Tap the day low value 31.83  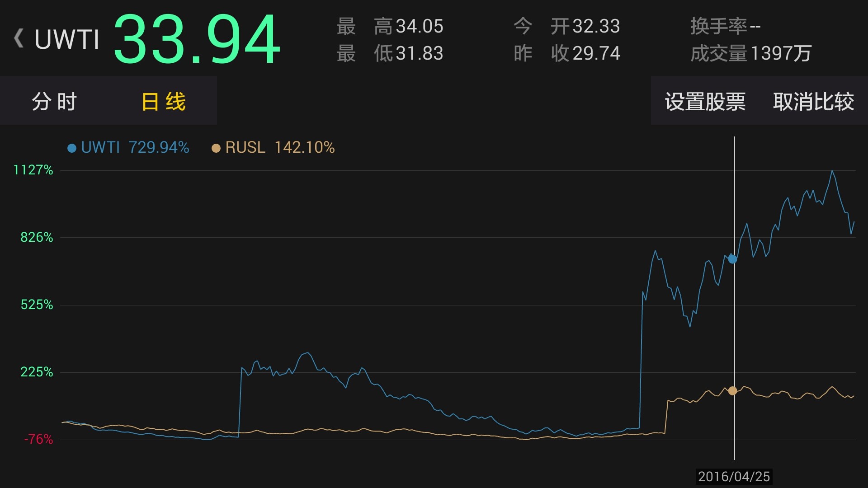coord(420,53)
